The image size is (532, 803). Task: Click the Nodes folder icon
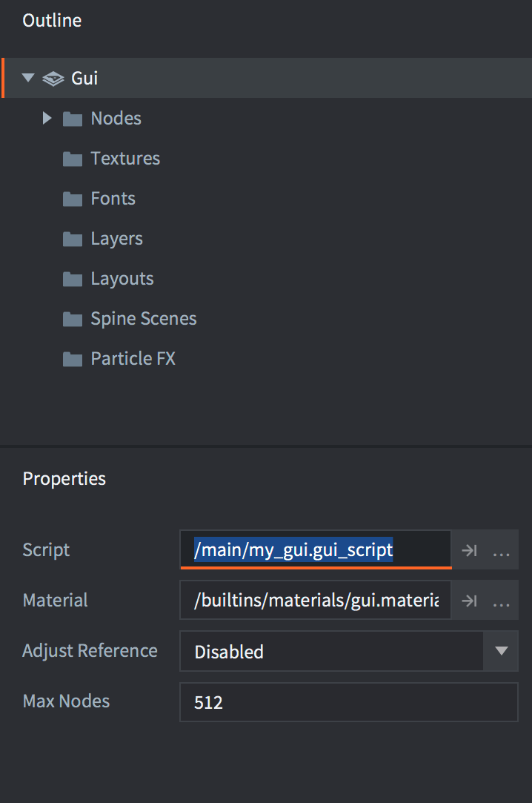[72, 119]
